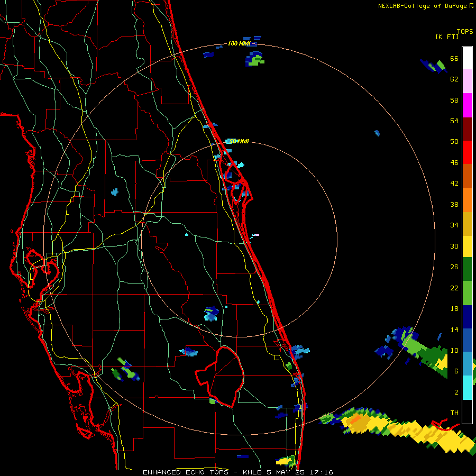476x476 pixels.
Task: Click the 46 legend value
Action: (454, 163)
